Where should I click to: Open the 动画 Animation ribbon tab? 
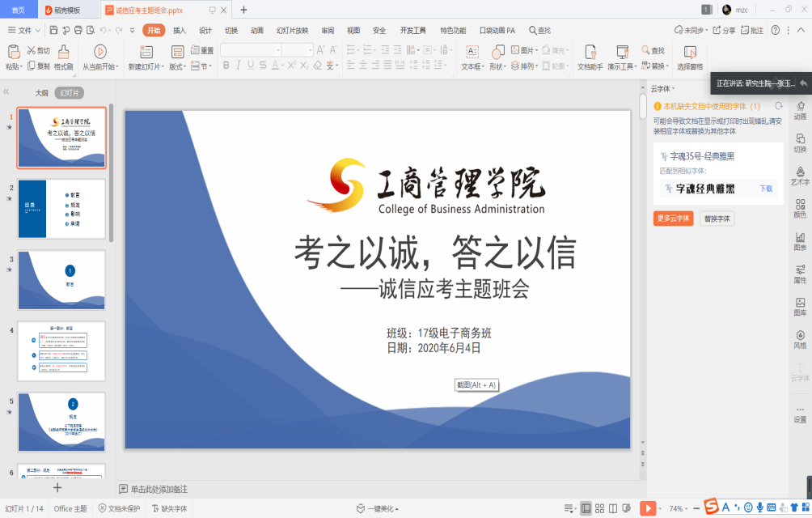(x=257, y=30)
